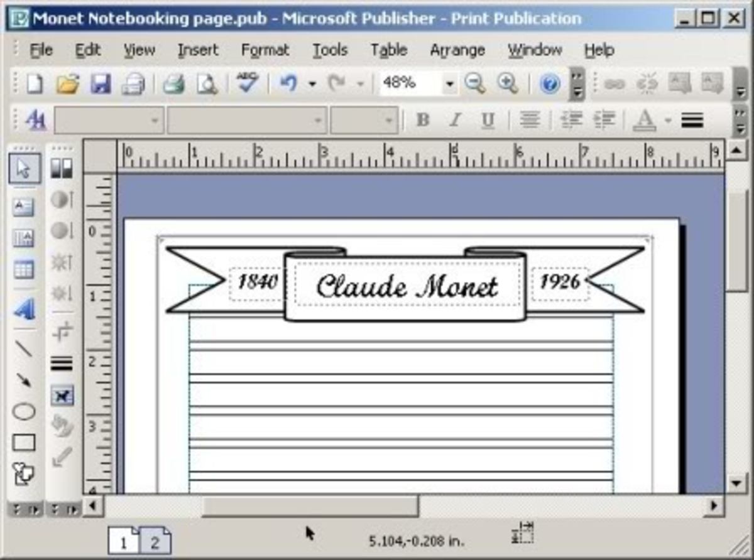Viewport: 754px width, 560px height.
Task: Click the Save button
Action: tap(102, 82)
